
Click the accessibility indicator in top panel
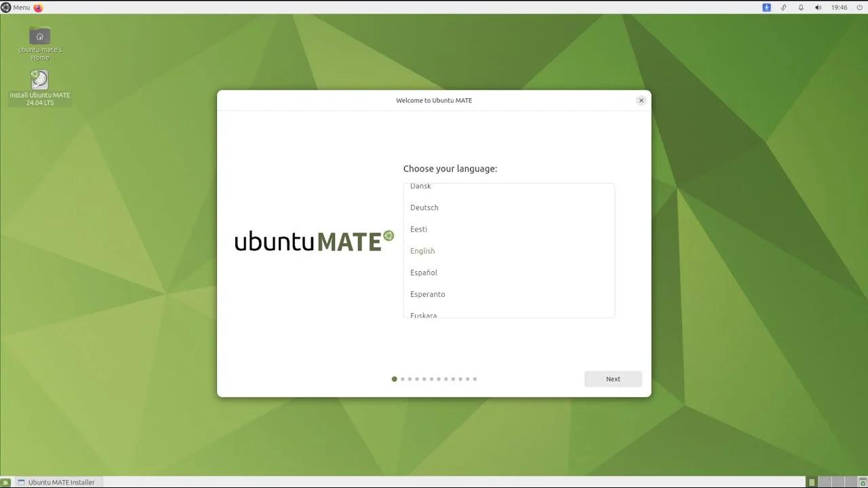767,7
